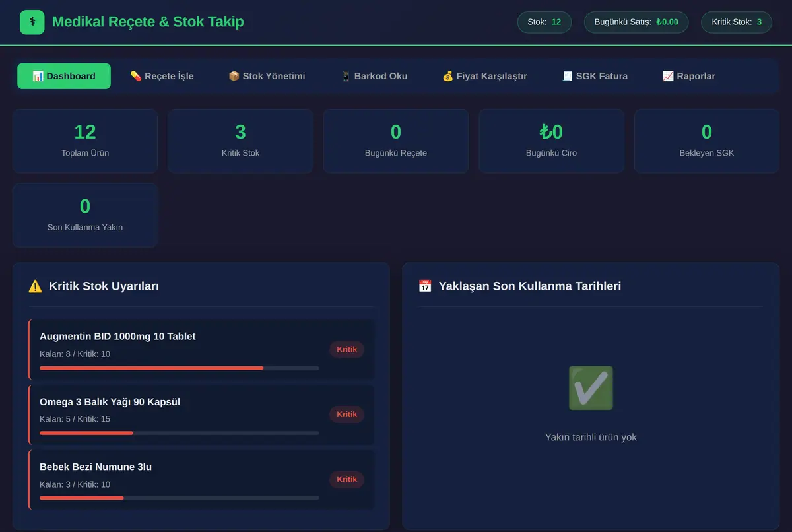The width and height of the screenshot is (792, 532).
Task: Open the Stok Yönetimi tab
Action: pos(267,76)
